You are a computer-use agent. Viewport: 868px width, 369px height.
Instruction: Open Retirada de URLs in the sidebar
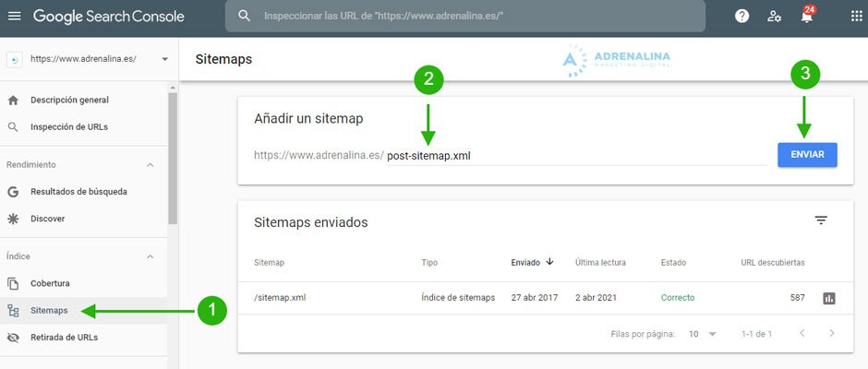pyautogui.click(x=65, y=338)
